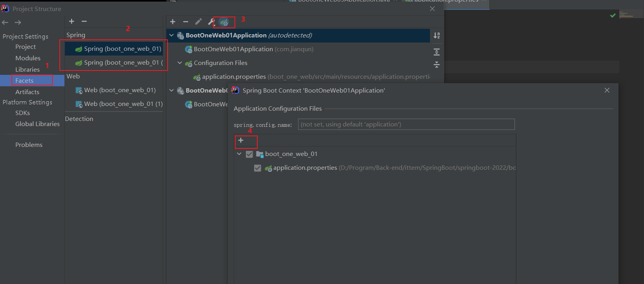Go back with the left arrow icon
The width and height of the screenshot is (644, 284).
pos(5,22)
